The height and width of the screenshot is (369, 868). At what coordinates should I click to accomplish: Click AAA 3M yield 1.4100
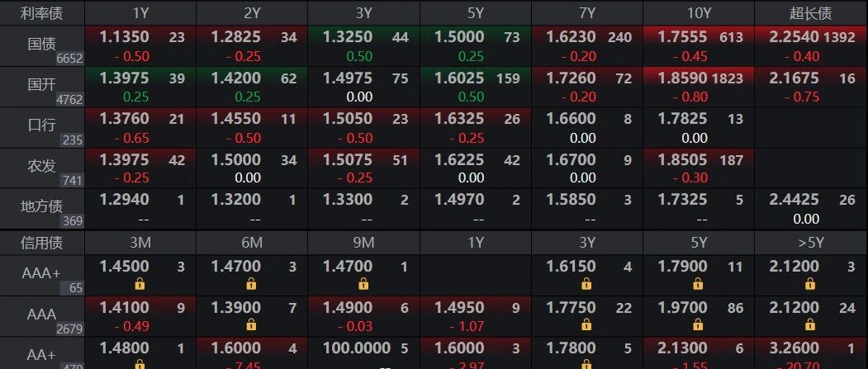124,307
